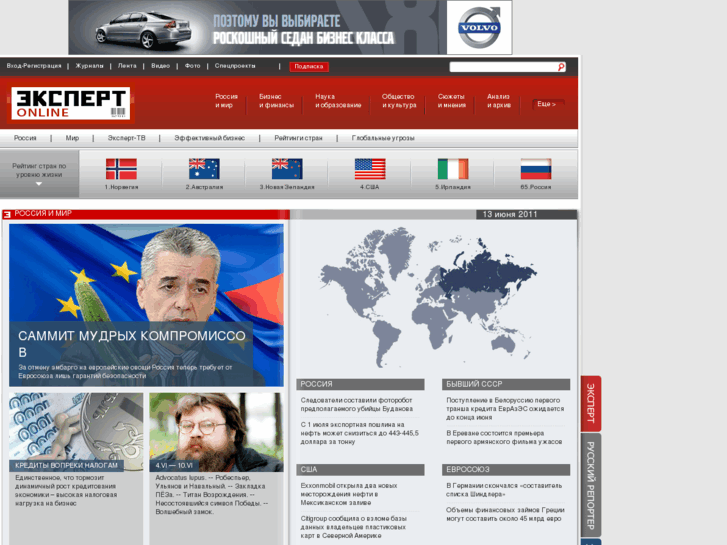Open the Кредиты вопреки налогам thumbnail
This screenshot has width=727, height=545.
click(76, 432)
